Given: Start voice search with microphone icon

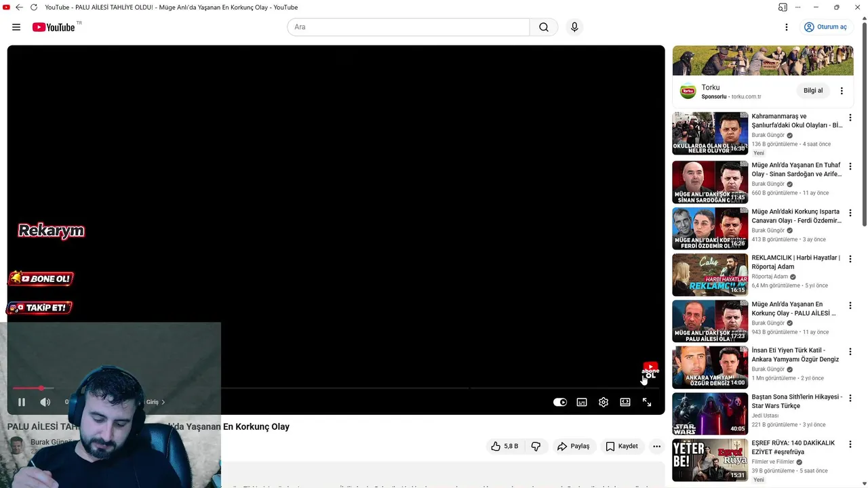Looking at the screenshot, I should click(x=574, y=27).
